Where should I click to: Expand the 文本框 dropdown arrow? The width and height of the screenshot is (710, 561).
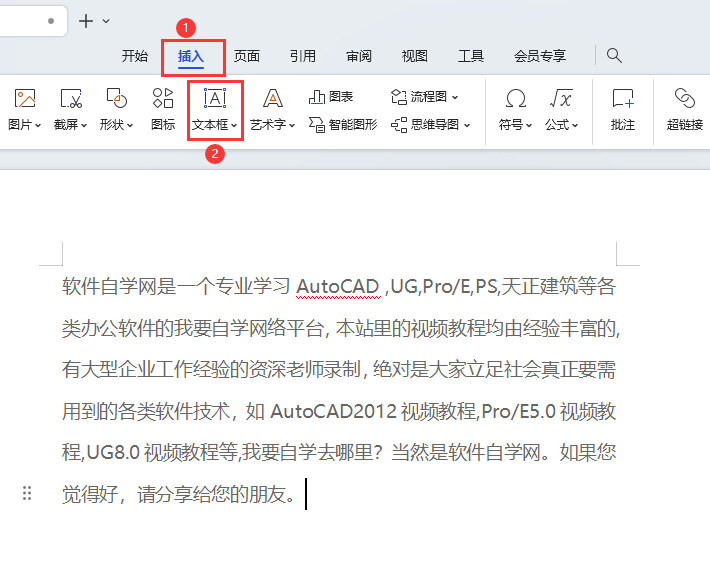pos(234,125)
